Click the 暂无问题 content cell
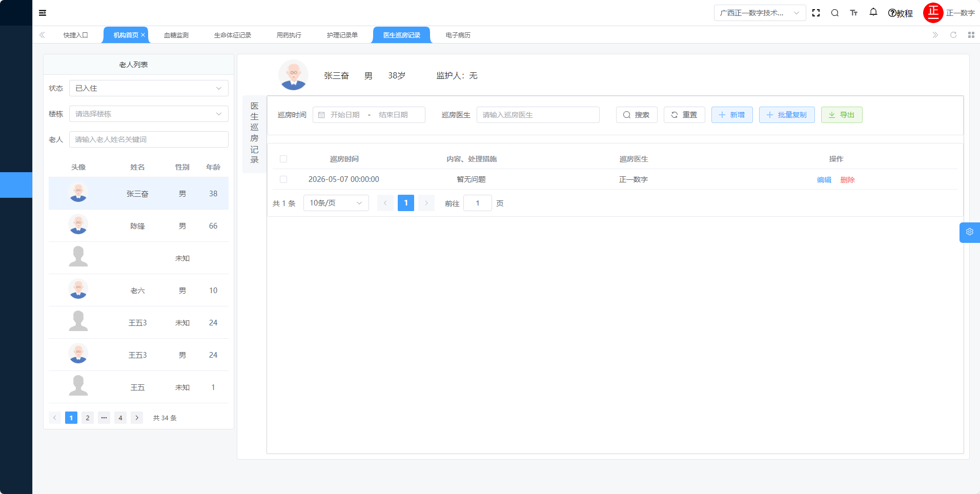Screen dimensions: 980x494 (x=471, y=179)
